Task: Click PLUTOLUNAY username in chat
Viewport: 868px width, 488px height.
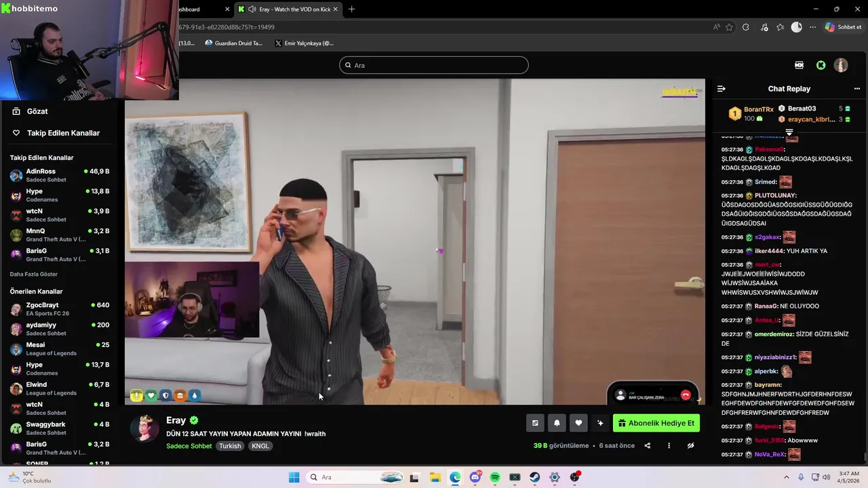Action: pyautogui.click(x=776, y=195)
